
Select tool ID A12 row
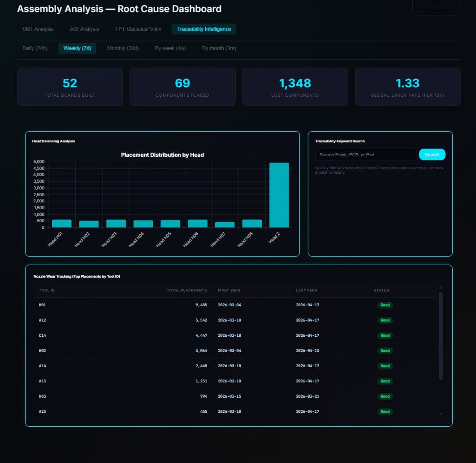point(236,320)
